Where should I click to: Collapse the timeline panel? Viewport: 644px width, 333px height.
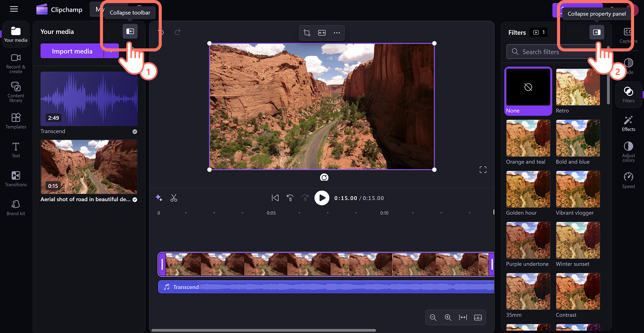pos(478,317)
